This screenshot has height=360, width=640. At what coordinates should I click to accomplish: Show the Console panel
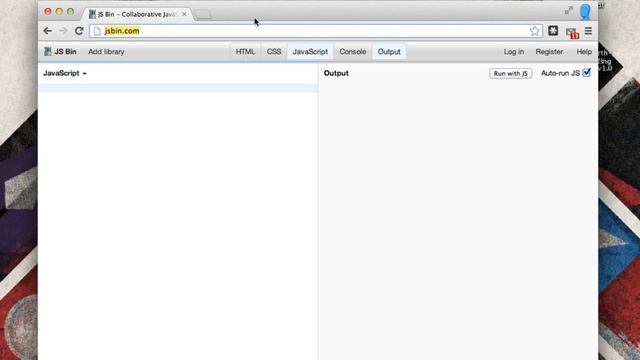pos(353,52)
